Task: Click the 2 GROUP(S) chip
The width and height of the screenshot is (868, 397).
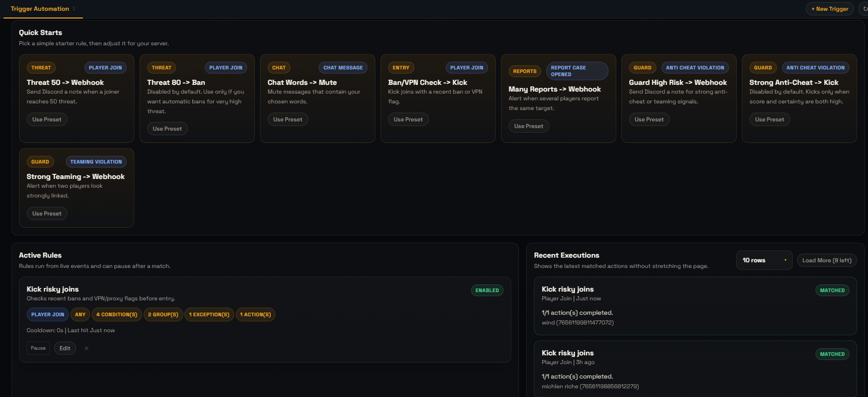Action: pyautogui.click(x=163, y=314)
